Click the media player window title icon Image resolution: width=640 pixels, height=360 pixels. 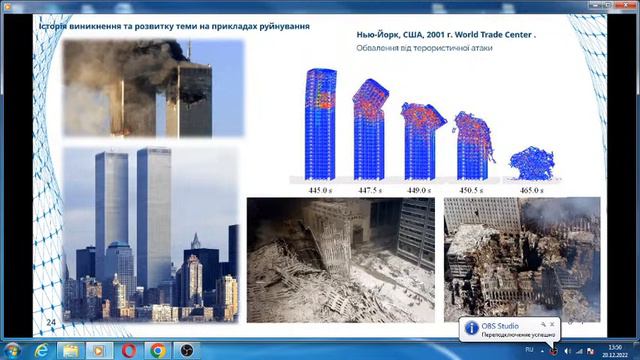pyautogui.click(x=7, y=7)
